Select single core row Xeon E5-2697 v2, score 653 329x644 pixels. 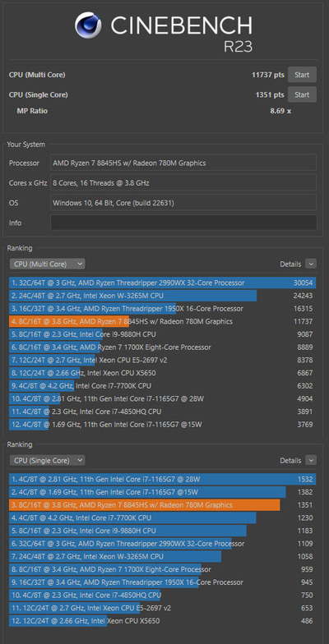tap(163, 608)
